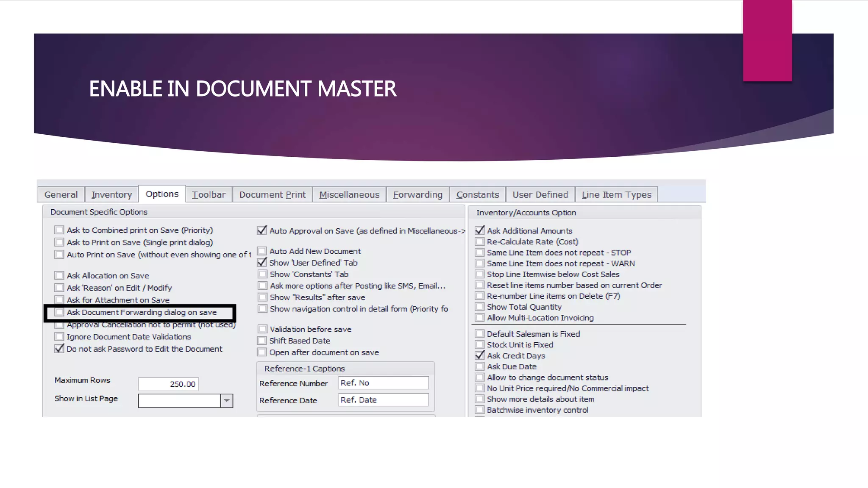This screenshot has height=488, width=868.
Task: Go to the Document Print tab
Action: click(272, 194)
